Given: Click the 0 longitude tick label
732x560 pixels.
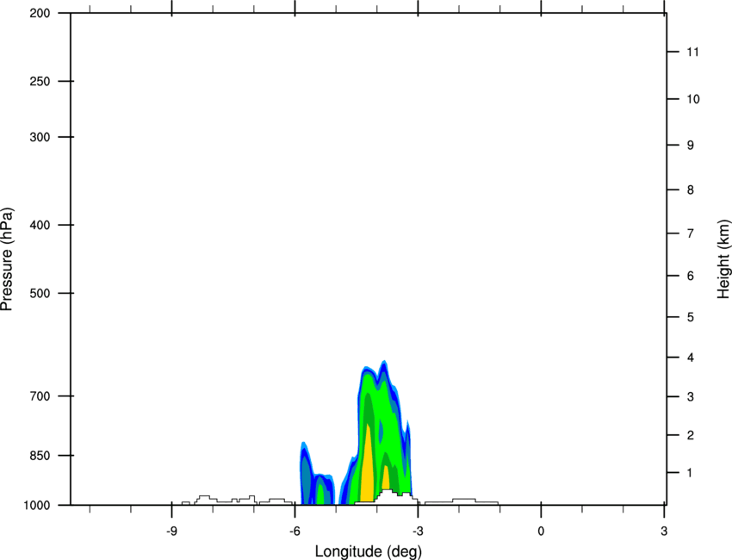Looking at the screenshot, I should click(x=541, y=531).
